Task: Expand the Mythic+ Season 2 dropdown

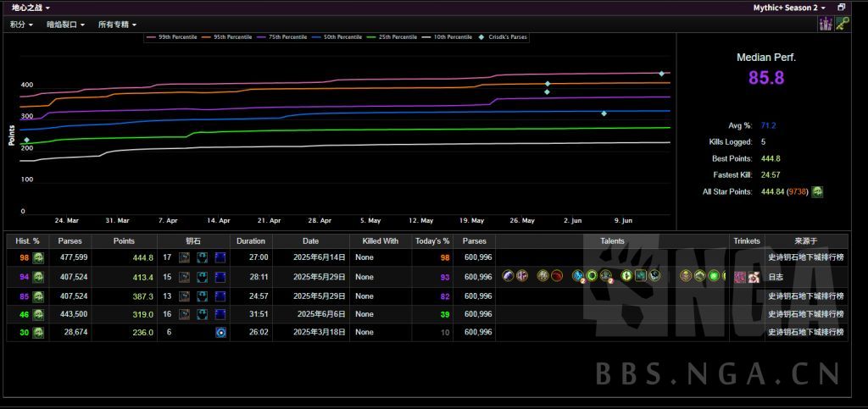Action: (789, 8)
